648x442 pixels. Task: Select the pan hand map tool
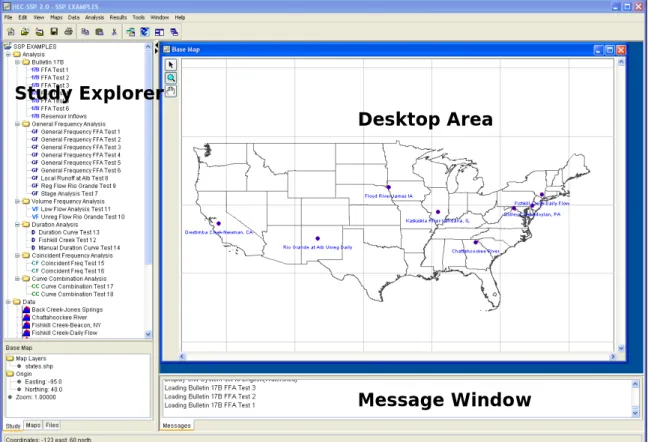(x=171, y=91)
